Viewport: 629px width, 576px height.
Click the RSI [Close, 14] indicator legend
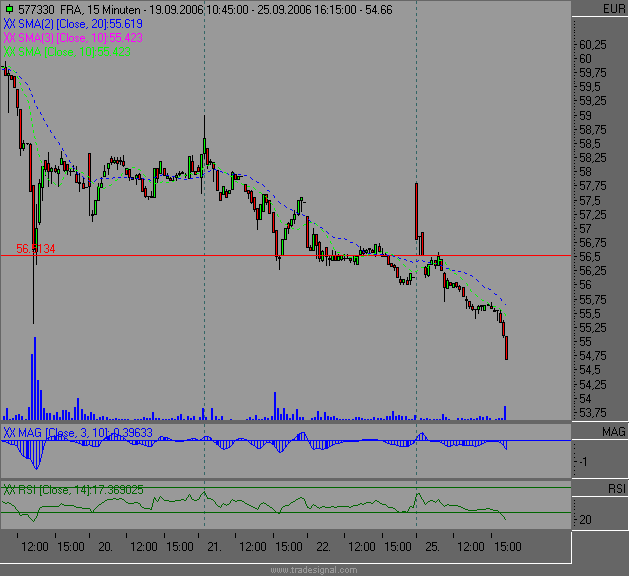click(x=73, y=490)
